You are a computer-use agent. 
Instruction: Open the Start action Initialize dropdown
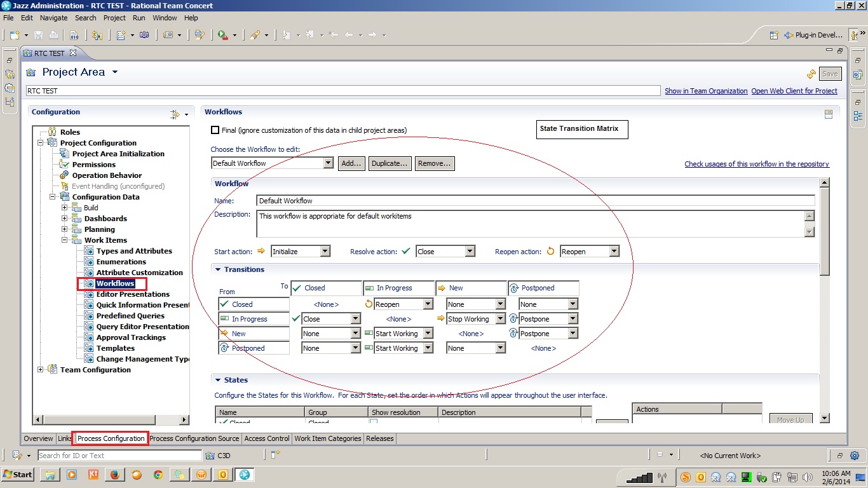point(325,252)
